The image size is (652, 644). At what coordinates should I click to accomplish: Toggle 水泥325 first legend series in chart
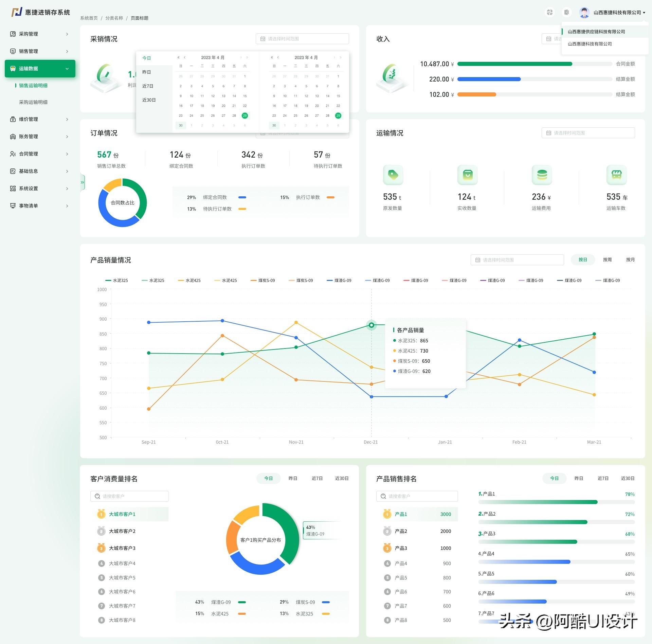(x=116, y=281)
